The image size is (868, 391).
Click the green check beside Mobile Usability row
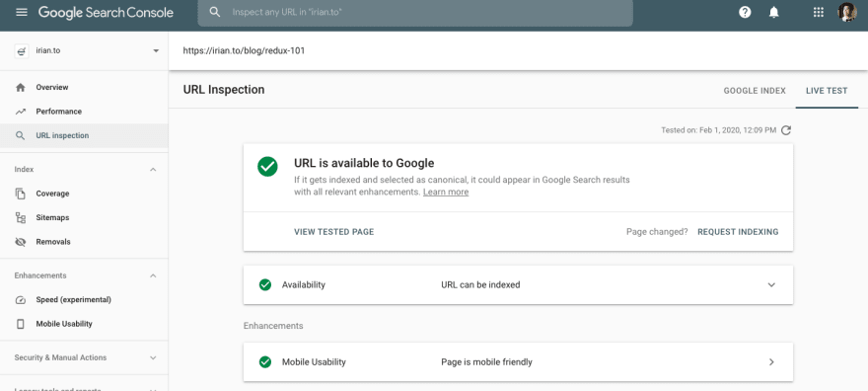coord(265,362)
